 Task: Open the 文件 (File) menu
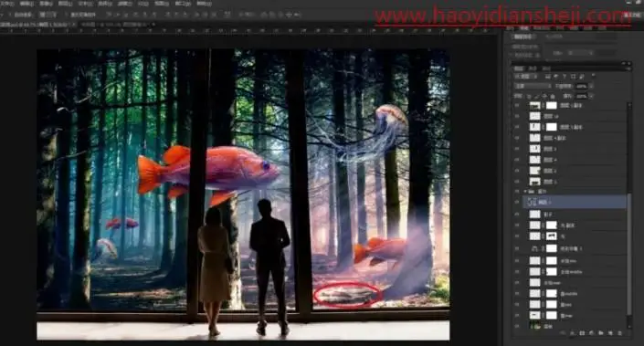7,4
